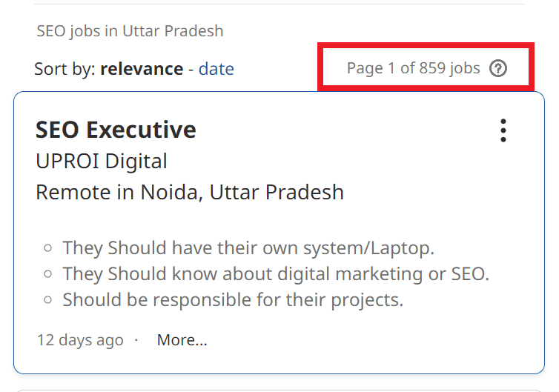The image size is (559, 392).
Task: Click the own system/Laptop requirement line
Action: [248, 248]
